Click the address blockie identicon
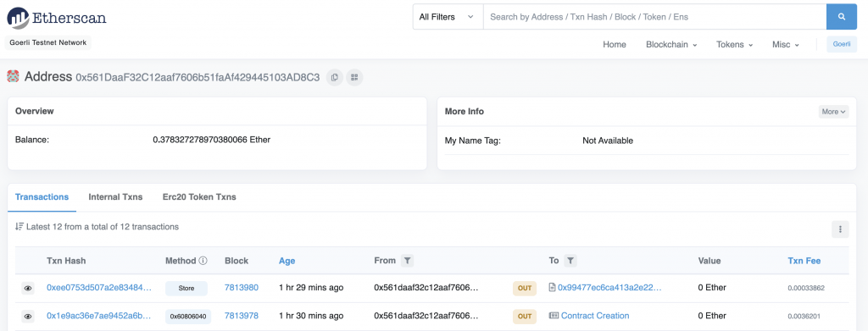The image size is (868, 331). tap(14, 77)
